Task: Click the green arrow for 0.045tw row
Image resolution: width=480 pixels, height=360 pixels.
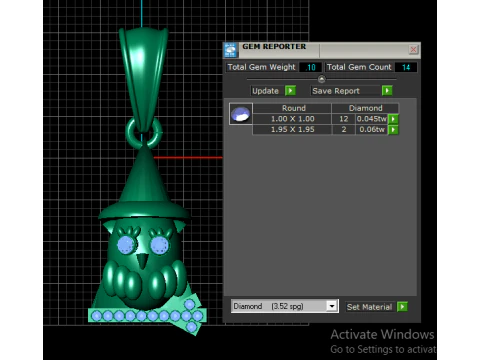Action: point(393,119)
